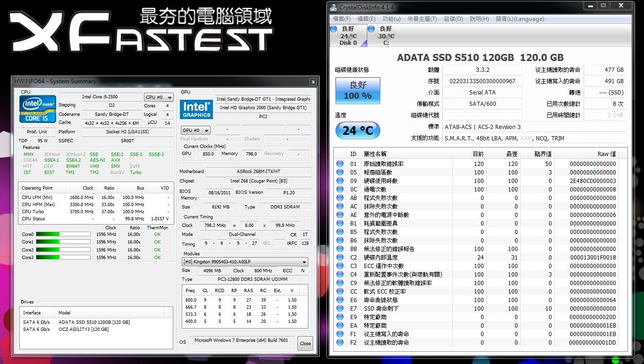Click the status orb for attribute 01 原始讀取錯誤率

340,164
